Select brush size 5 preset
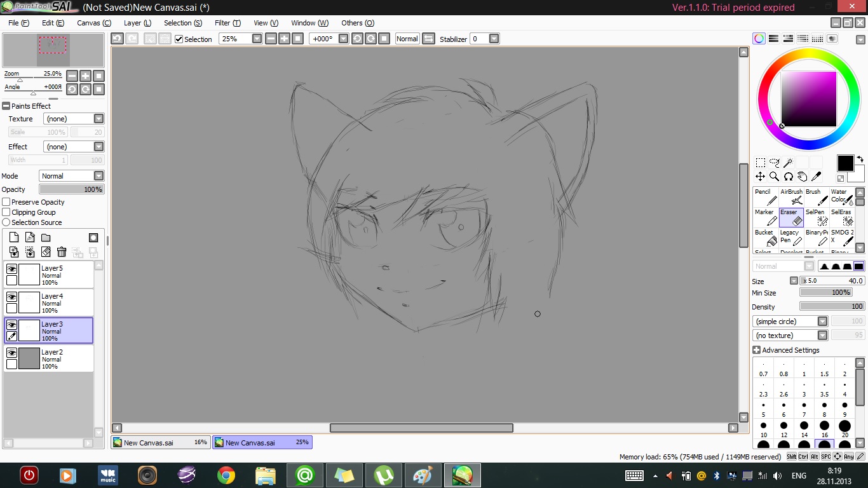The height and width of the screenshot is (488, 868). (763, 409)
